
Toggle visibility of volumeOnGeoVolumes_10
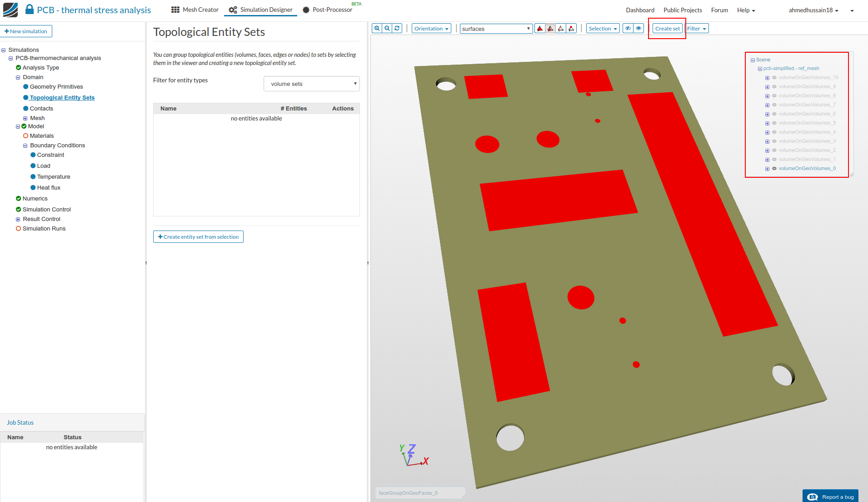(774, 78)
